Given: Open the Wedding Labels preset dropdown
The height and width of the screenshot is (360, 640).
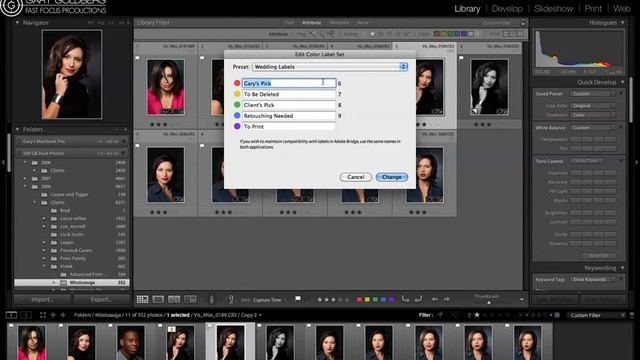Looking at the screenshot, I should click(330, 67).
